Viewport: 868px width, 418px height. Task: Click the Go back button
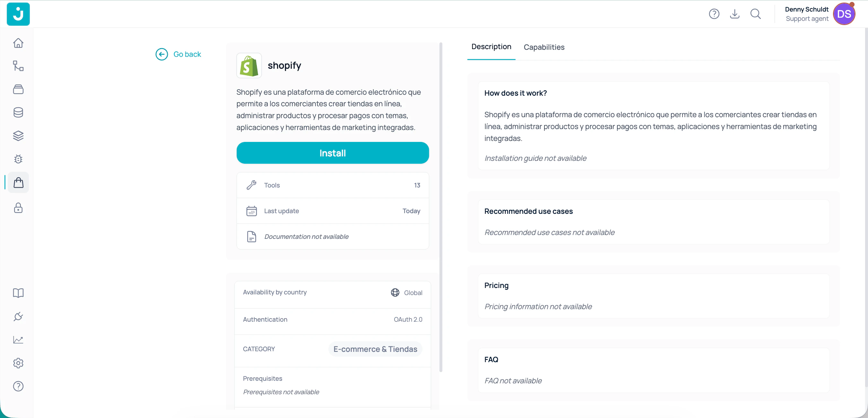tap(178, 54)
